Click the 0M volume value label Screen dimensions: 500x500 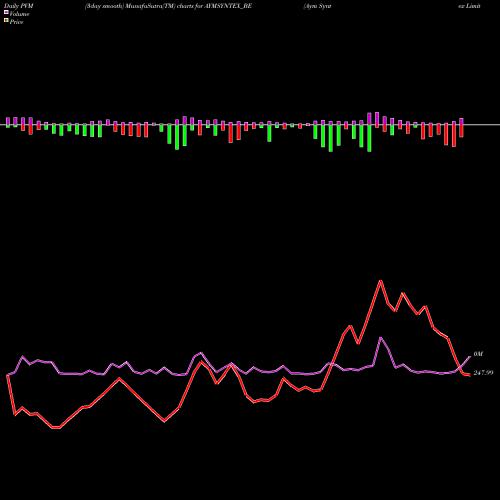click(x=478, y=354)
